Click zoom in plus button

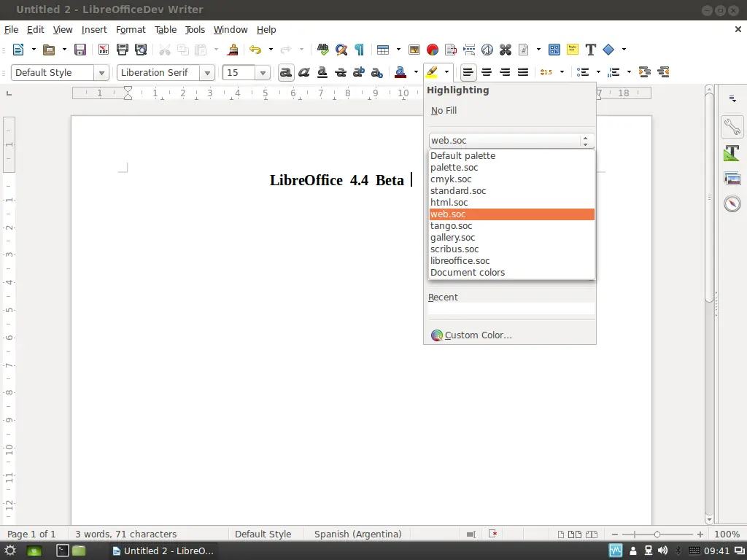(x=700, y=534)
